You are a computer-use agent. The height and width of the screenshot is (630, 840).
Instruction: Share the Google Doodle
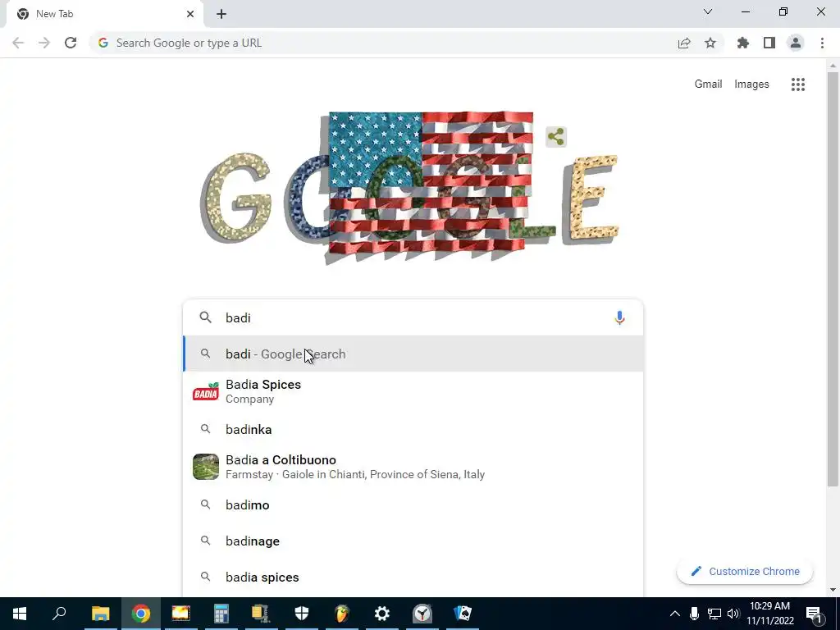point(556,137)
